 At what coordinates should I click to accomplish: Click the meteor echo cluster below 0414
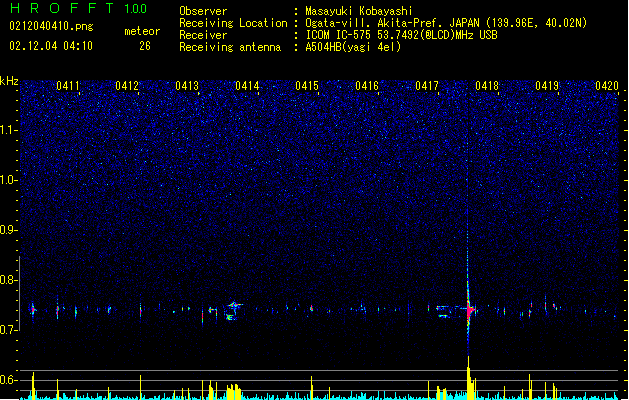click(233, 311)
